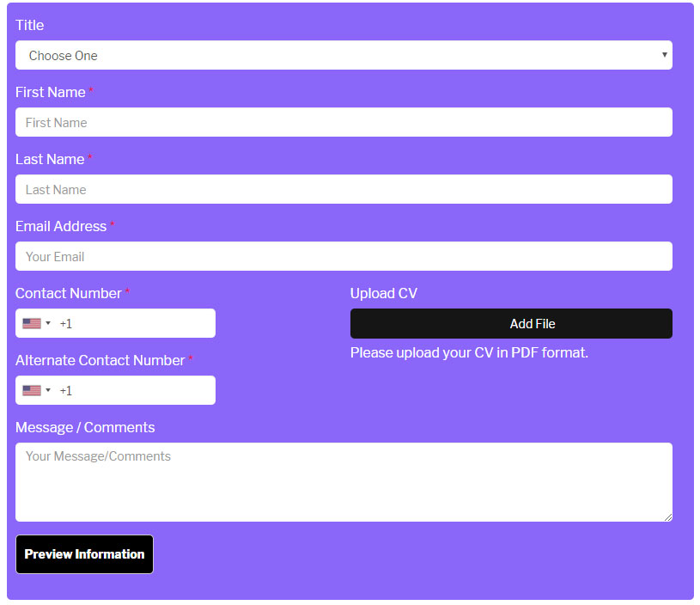The image size is (700, 605).
Task: Click the 'First Name' label text
Action: [x=51, y=92]
